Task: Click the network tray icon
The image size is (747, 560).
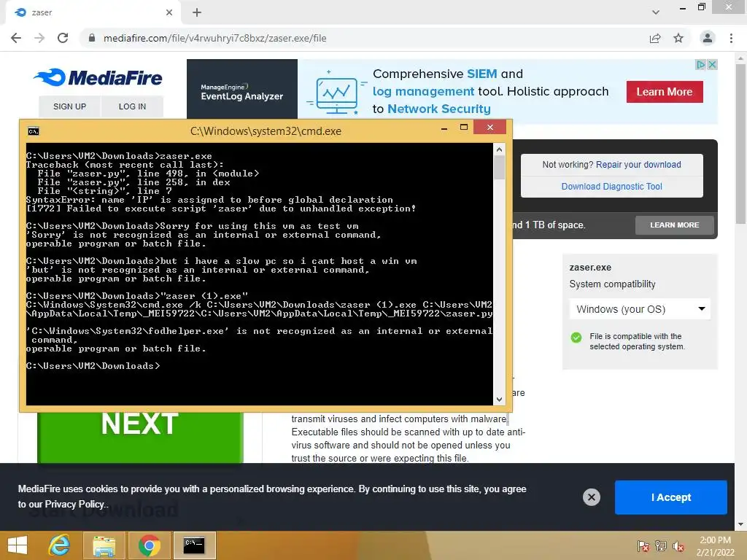Action: [661, 545]
